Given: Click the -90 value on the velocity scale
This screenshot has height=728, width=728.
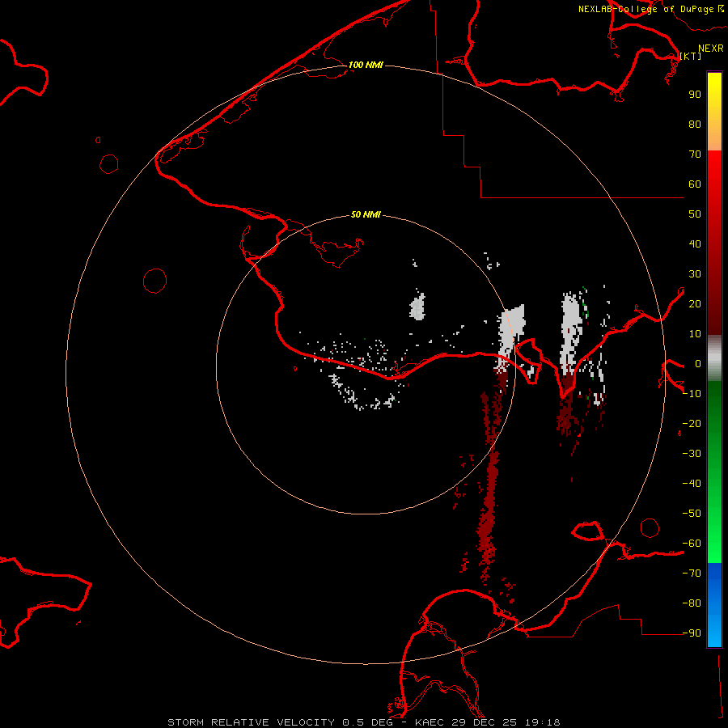Looking at the screenshot, I should tap(692, 633).
